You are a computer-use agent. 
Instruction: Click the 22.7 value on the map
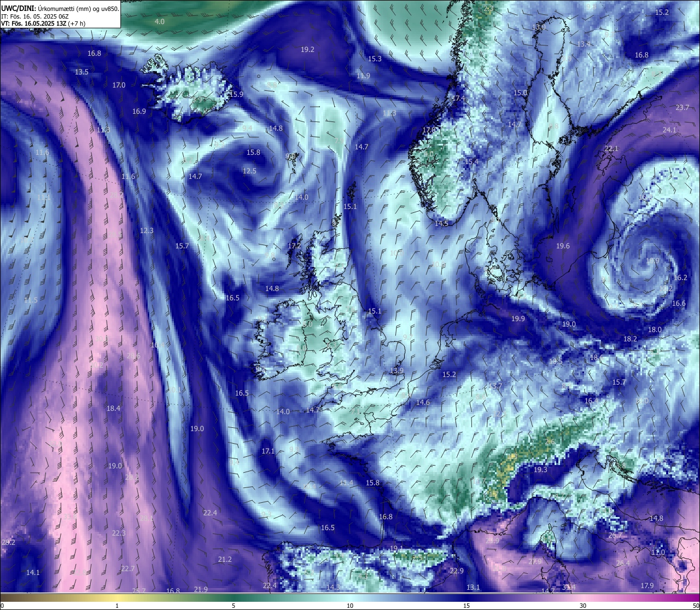127,568
